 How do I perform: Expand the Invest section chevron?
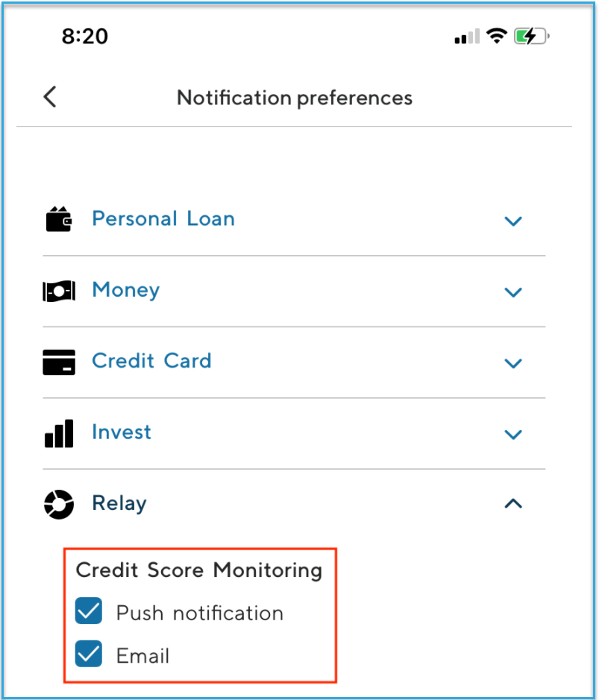pyautogui.click(x=513, y=434)
